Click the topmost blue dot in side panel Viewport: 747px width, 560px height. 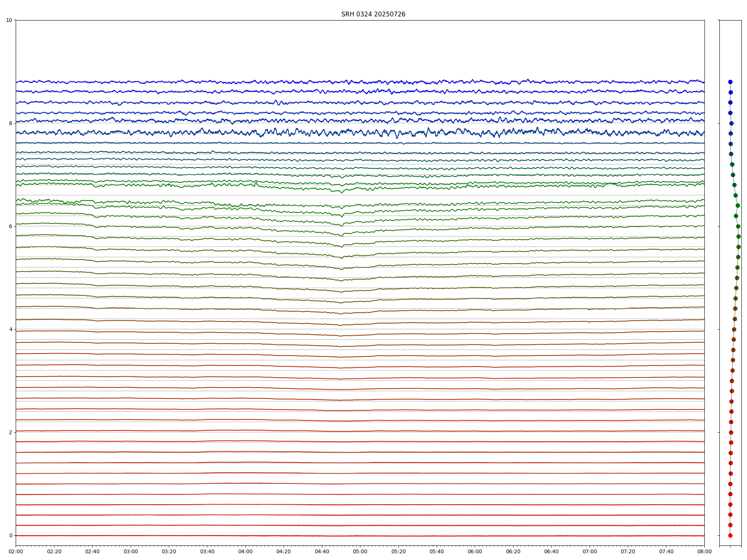(x=730, y=82)
